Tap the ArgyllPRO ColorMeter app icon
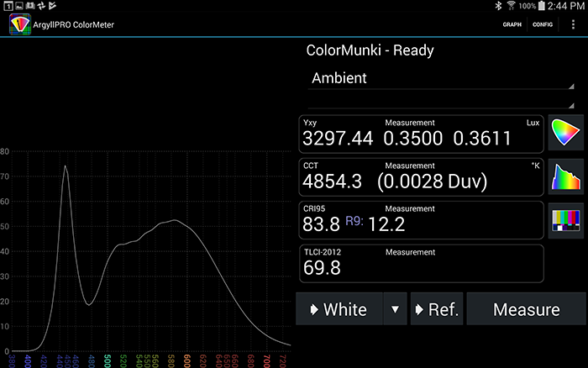Image resolution: width=588 pixels, height=368 pixels. [18, 24]
